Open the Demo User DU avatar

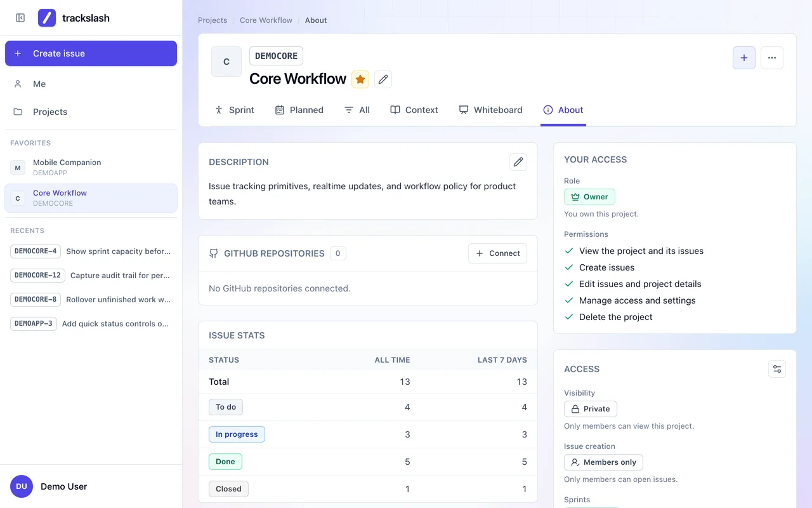pyautogui.click(x=22, y=486)
